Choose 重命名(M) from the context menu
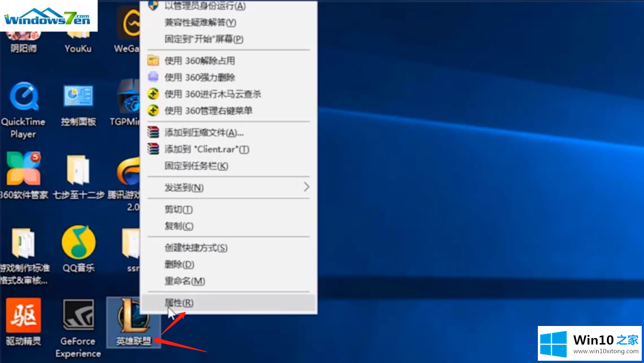 [x=229, y=281]
